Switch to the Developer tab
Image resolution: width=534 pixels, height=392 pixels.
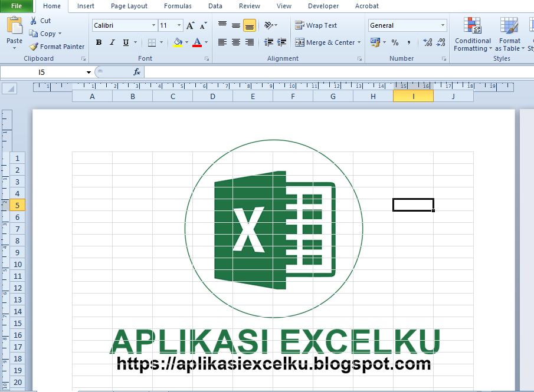pyautogui.click(x=323, y=6)
